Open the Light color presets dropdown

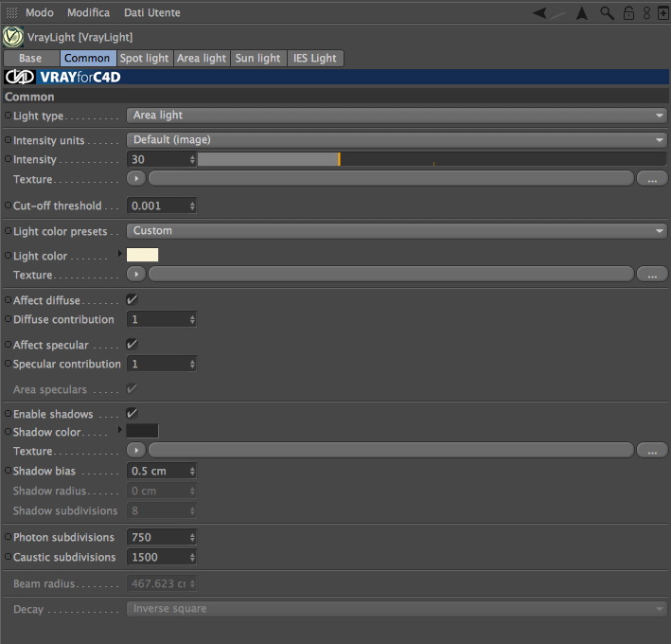397,231
